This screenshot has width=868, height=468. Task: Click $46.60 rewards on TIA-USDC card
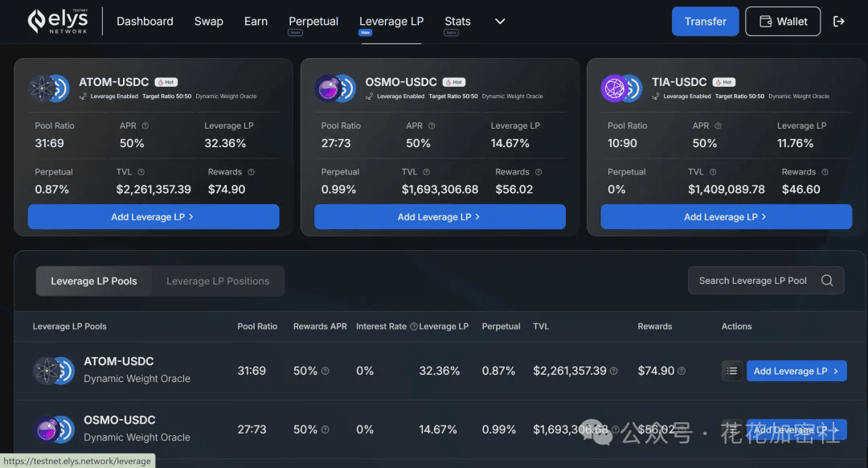pyautogui.click(x=801, y=190)
